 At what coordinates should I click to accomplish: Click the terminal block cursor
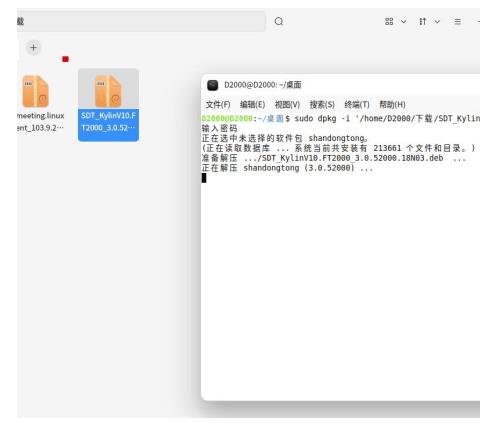click(x=204, y=178)
